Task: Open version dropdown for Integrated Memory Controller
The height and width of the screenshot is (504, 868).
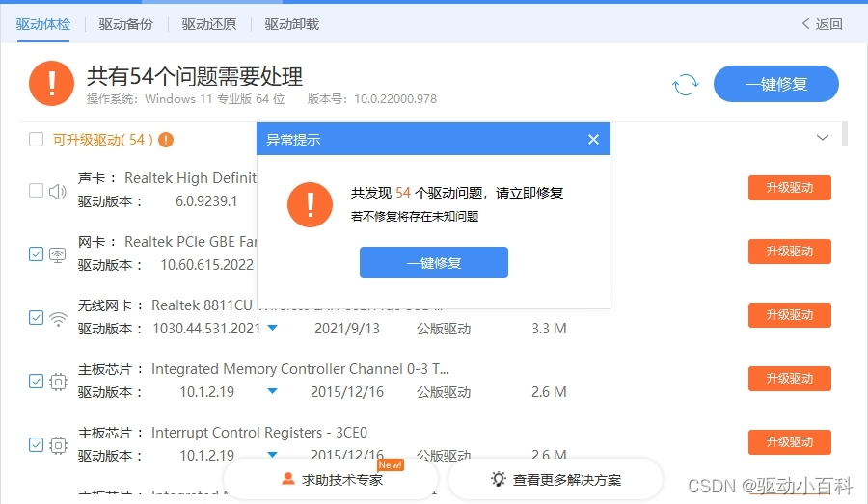Action: pos(272,391)
